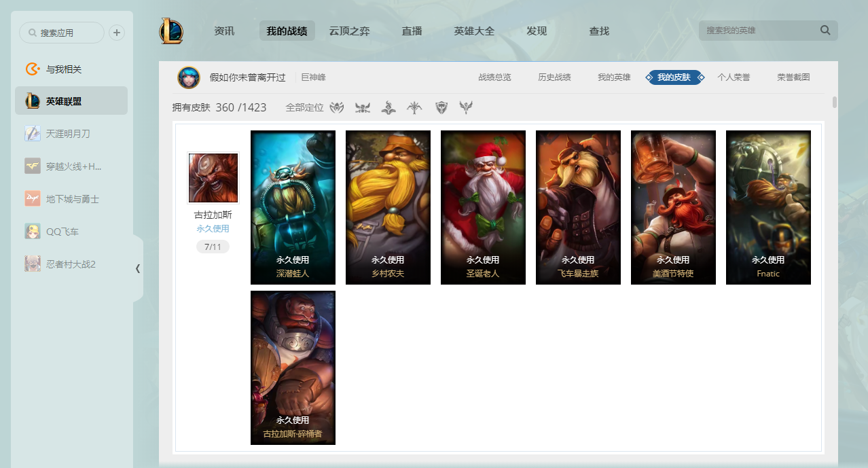Click the 搜索我的英雄 search field

(768, 31)
